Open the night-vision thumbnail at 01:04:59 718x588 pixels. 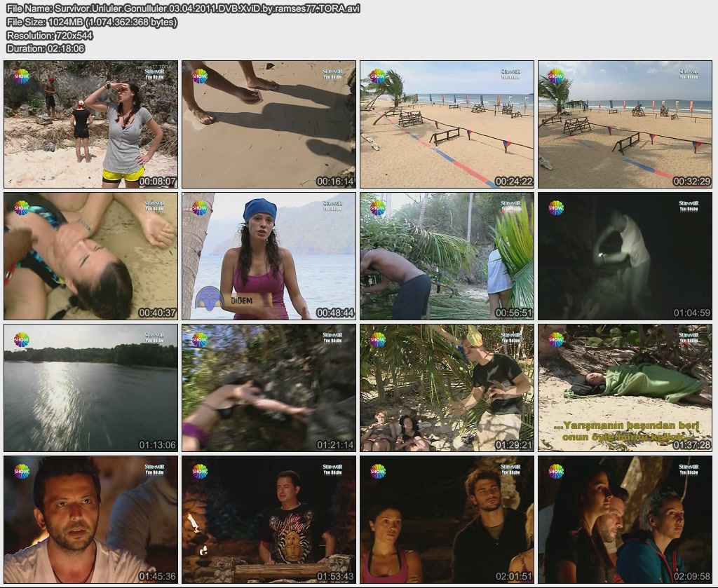pyautogui.click(x=625, y=257)
